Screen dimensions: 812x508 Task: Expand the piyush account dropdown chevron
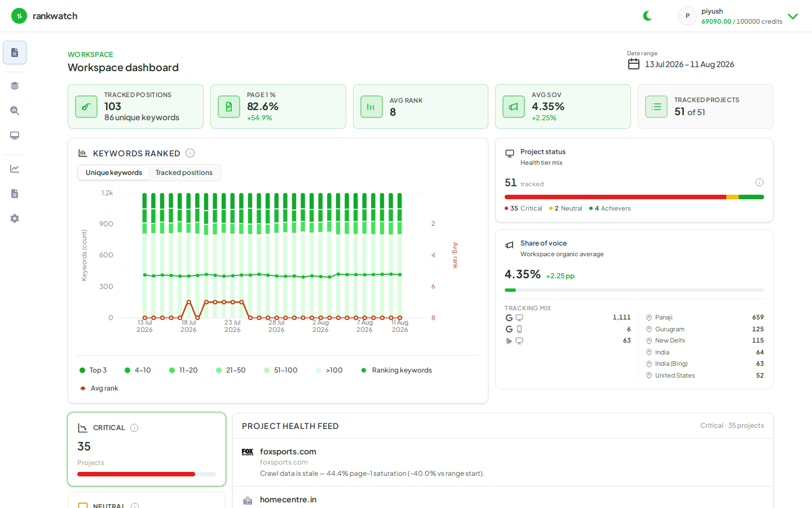[x=793, y=16]
